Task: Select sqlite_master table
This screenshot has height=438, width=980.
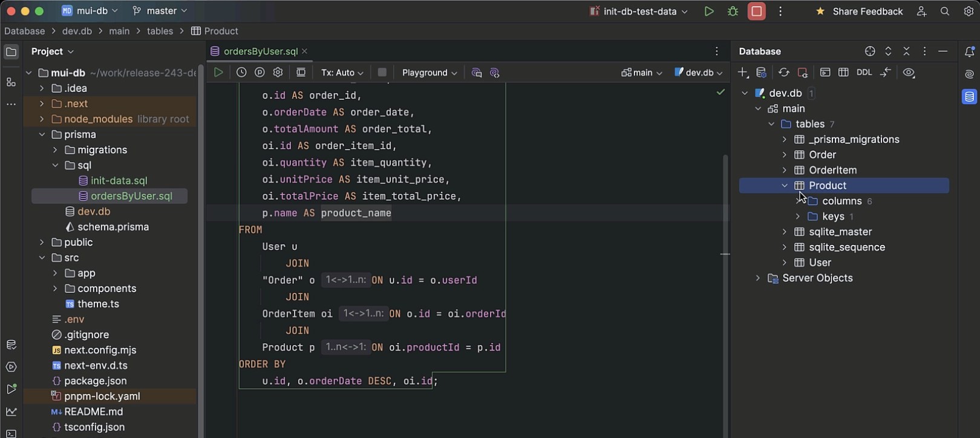Action: [840, 232]
